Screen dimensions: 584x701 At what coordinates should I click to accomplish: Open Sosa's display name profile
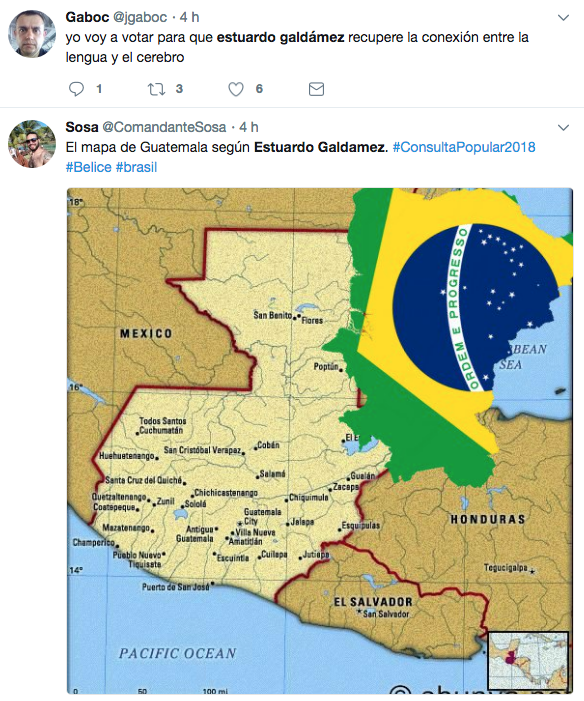(x=82, y=127)
